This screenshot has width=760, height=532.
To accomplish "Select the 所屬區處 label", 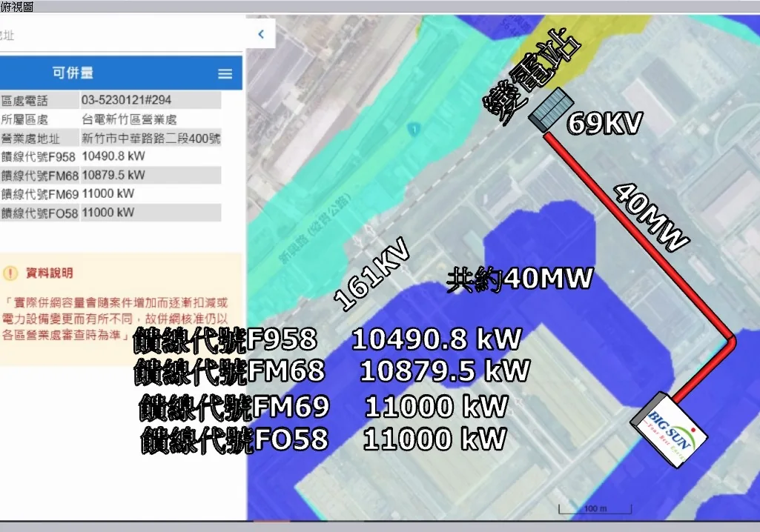I will (24, 119).
